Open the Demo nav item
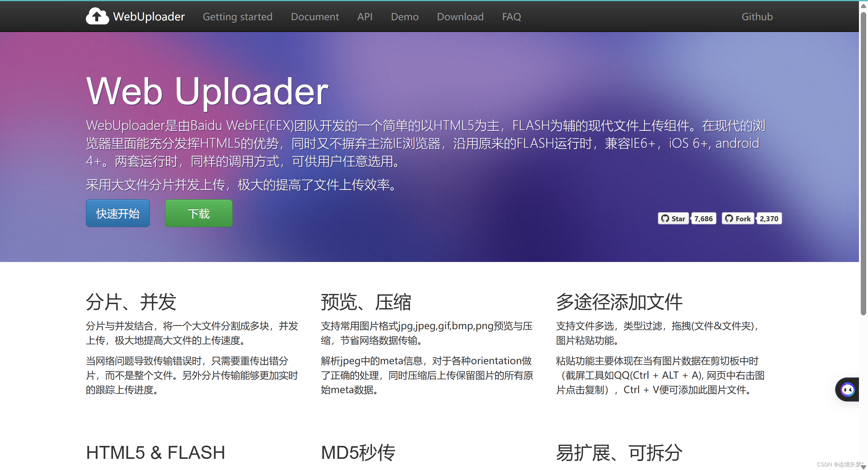 tap(404, 17)
